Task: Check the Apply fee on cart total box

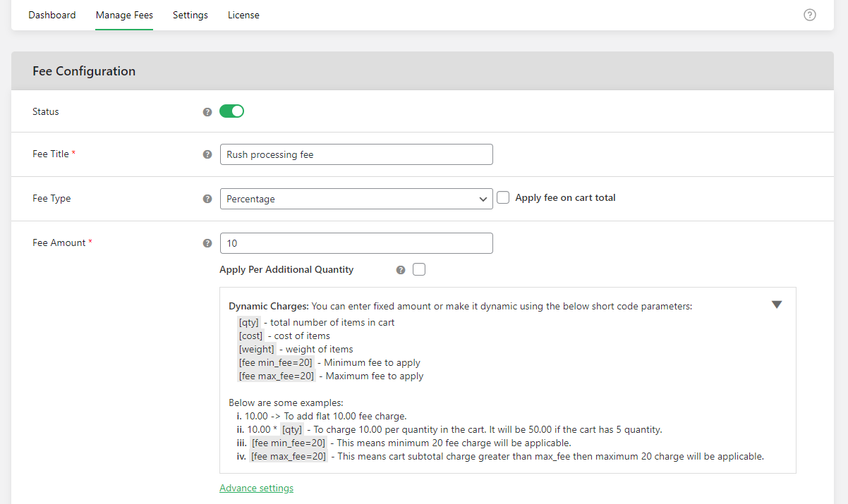Action: (x=503, y=198)
